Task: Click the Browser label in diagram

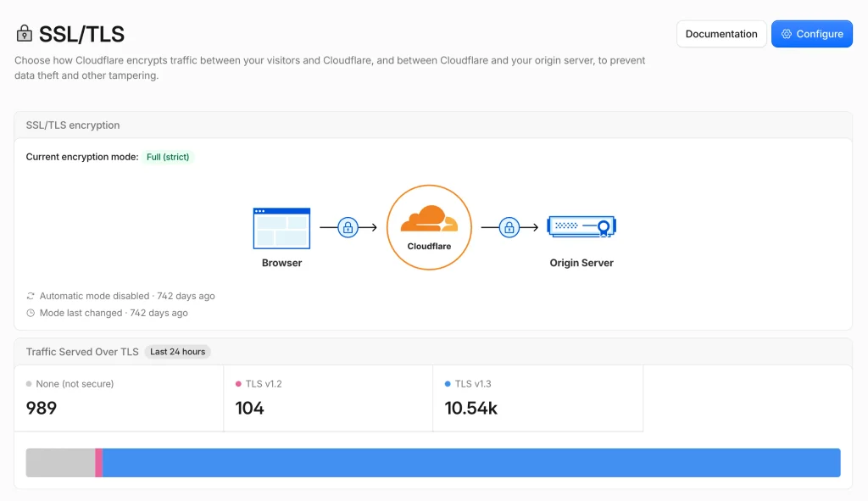Action: (281, 263)
